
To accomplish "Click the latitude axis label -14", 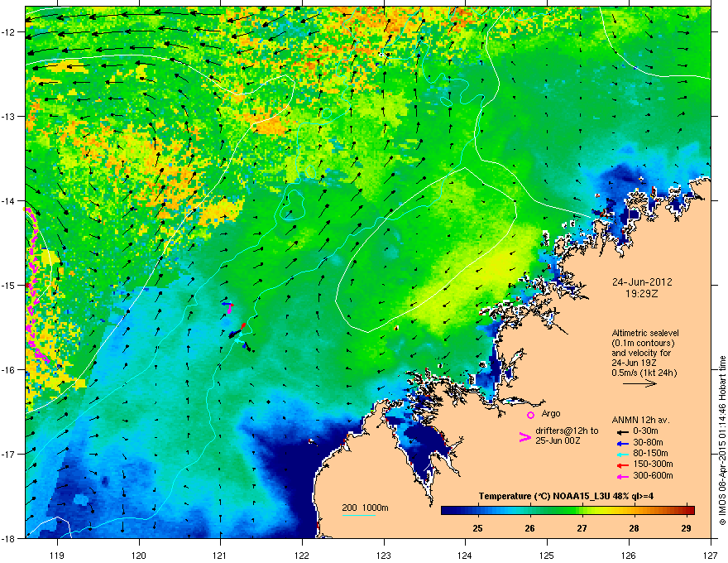I will (8, 200).
